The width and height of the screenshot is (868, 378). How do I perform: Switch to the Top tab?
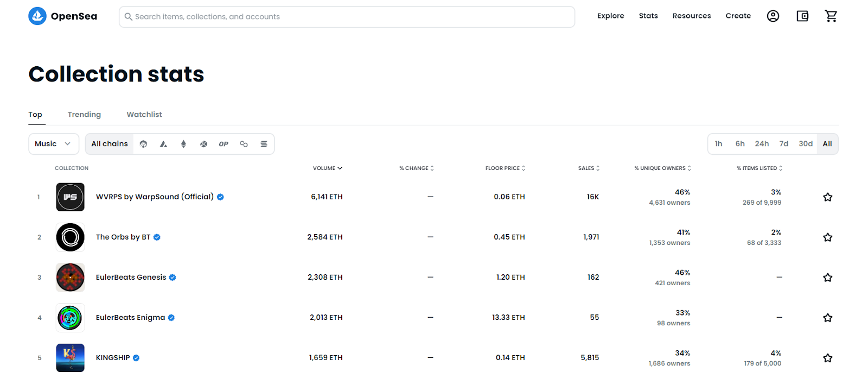[x=35, y=115]
